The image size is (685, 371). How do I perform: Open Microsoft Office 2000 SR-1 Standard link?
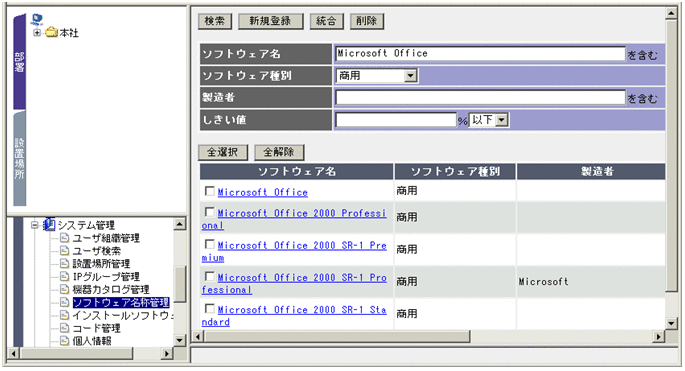pos(294,316)
